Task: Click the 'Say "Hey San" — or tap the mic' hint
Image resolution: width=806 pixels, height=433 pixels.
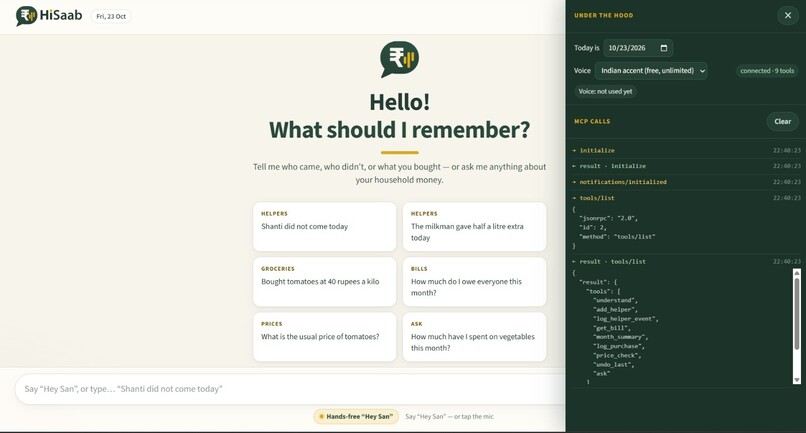Action: tap(449, 417)
